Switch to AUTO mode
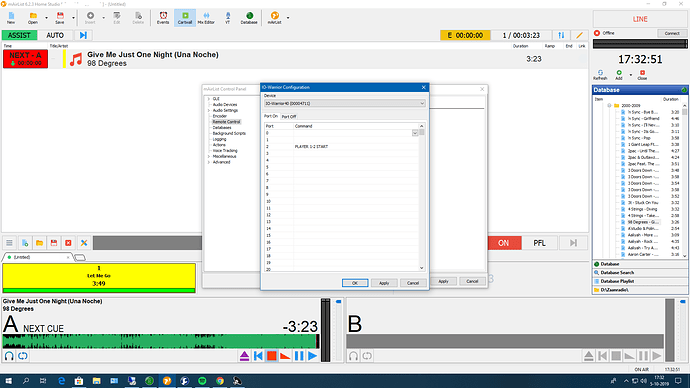 tap(55, 35)
